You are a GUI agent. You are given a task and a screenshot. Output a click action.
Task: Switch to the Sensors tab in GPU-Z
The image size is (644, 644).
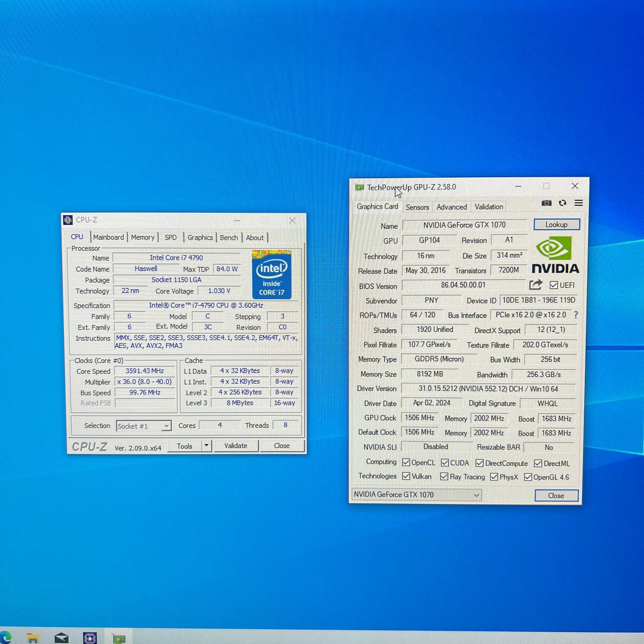417,207
